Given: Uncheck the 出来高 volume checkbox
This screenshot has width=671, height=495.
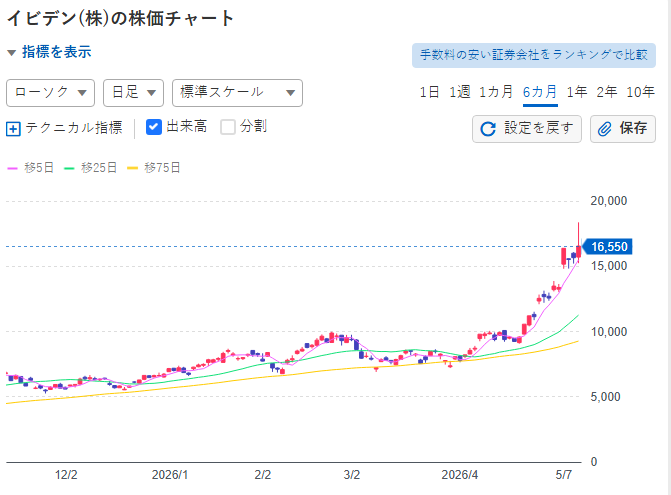Looking at the screenshot, I should coord(154,127).
